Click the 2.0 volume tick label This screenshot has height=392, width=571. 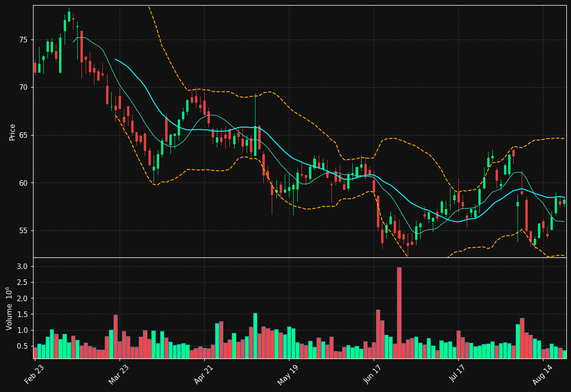click(x=22, y=298)
